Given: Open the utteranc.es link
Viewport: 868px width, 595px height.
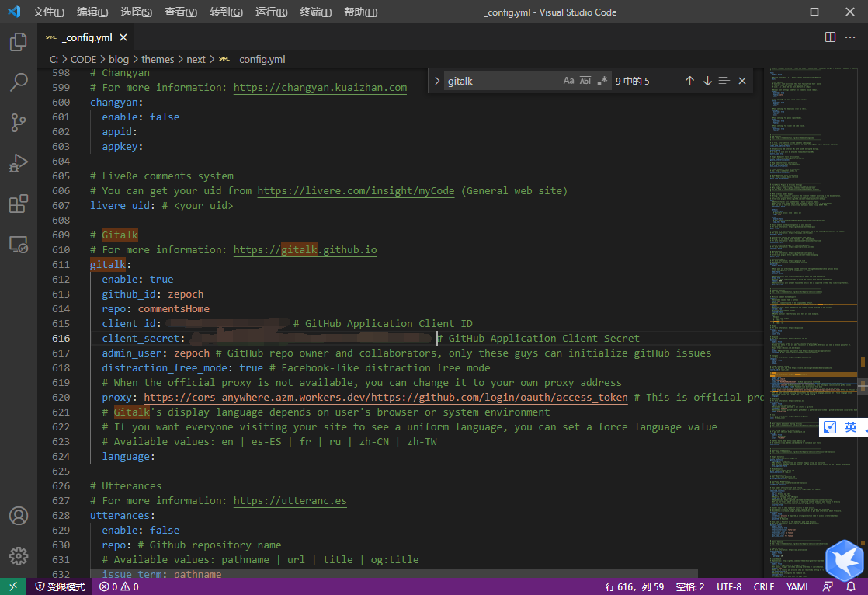Looking at the screenshot, I should click(x=290, y=501).
